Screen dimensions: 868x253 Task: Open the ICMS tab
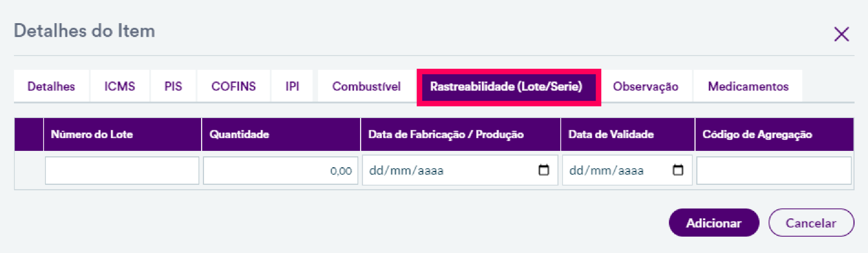pos(119,86)
